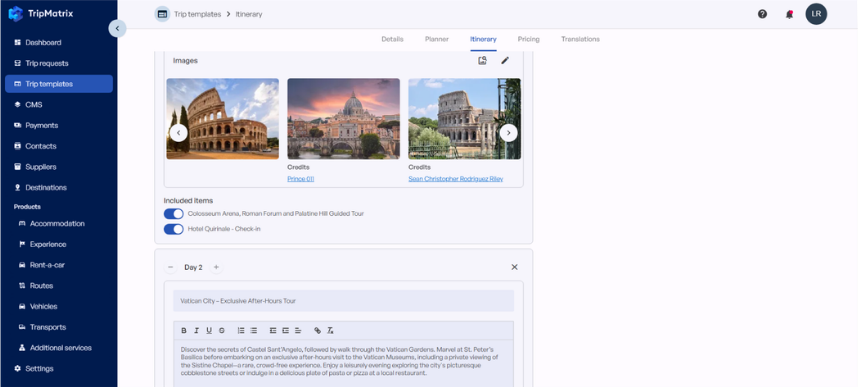Click the increase indent icon
Image resolution: width=858 pixels, height=387 pixels.
[285, 331]
